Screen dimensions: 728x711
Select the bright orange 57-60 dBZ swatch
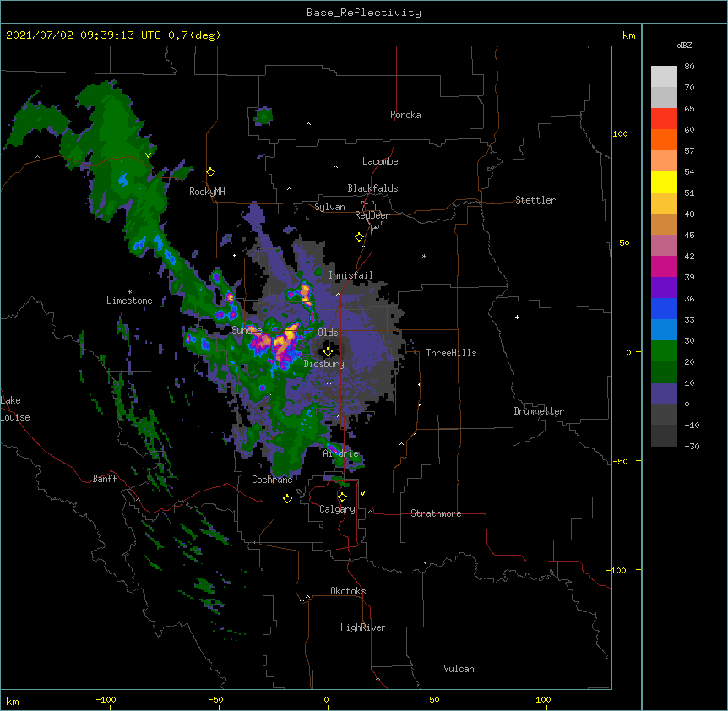coord(664,139)
